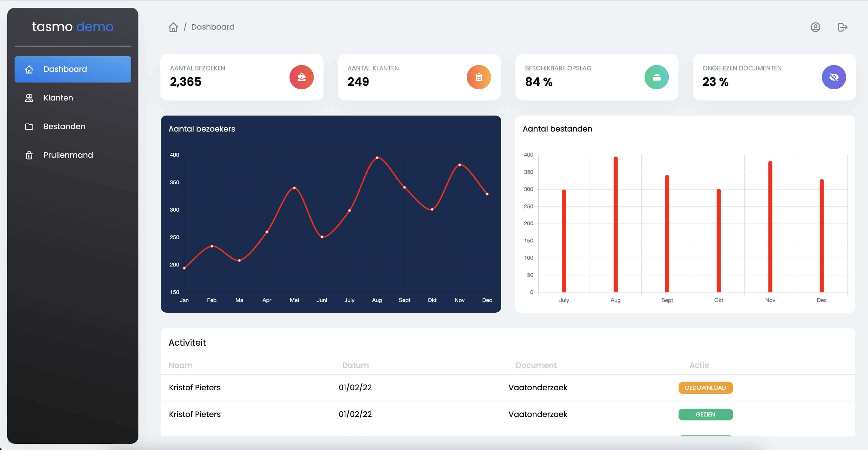
Task: Select the Ongelezen documenten card
Action: tap(774, 77)
